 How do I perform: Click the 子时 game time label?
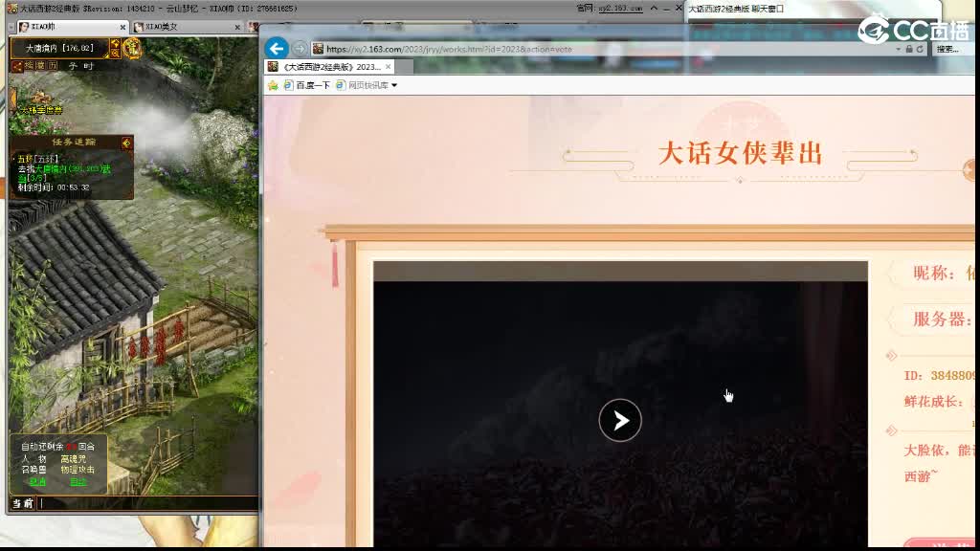pos(81,66)
